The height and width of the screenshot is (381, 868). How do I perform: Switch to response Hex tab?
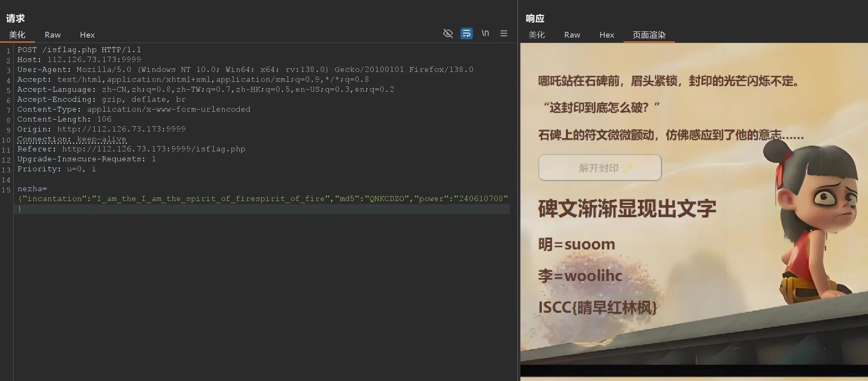606,35
